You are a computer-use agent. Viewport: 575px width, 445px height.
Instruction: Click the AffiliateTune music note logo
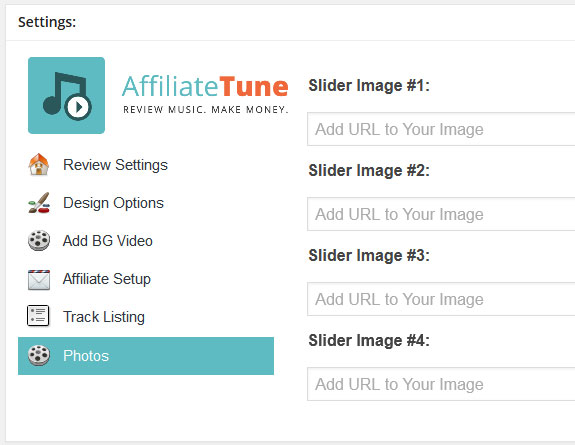pyautogui.click(x=66, y=95)
